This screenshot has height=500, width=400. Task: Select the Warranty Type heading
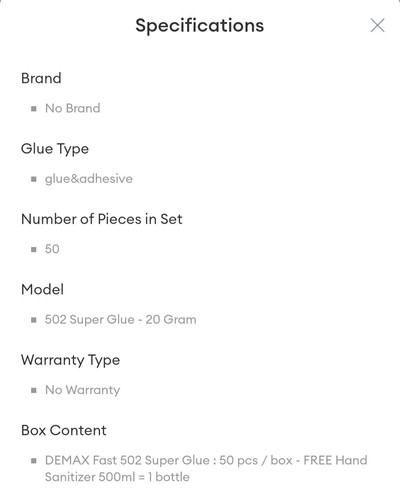coord(70,360)
